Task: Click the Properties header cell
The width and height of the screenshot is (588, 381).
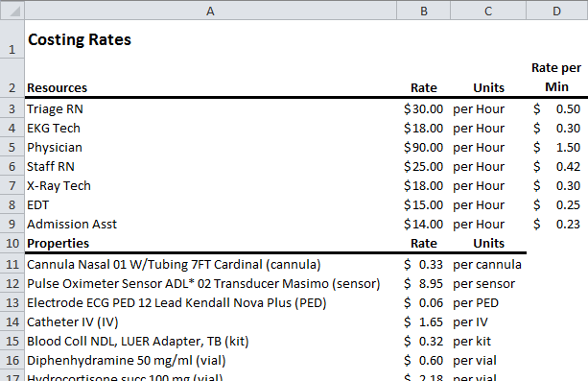Action: [210, 243]
